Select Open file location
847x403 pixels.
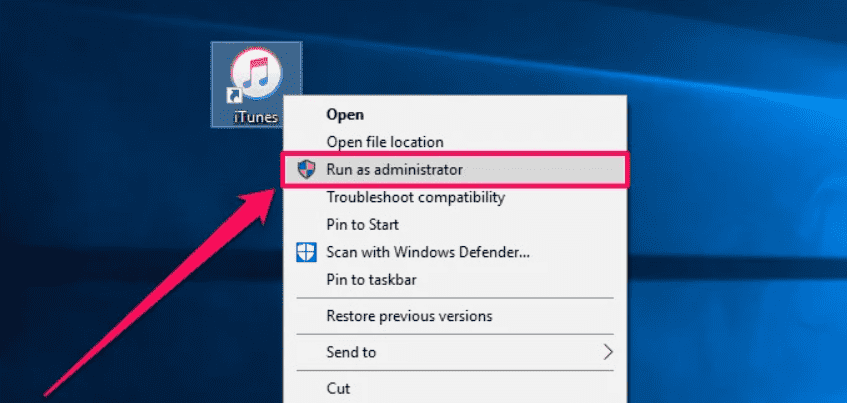point(455,142)
